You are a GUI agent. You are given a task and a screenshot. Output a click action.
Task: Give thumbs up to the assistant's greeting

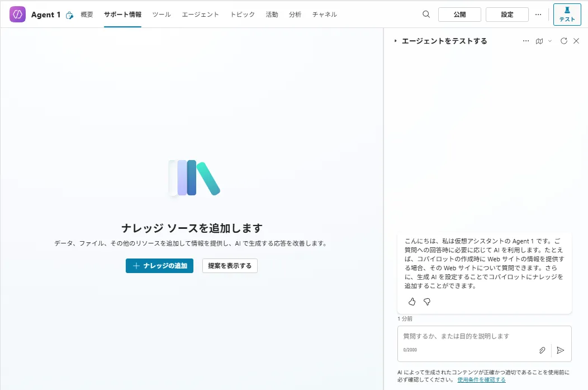[412, 302]
